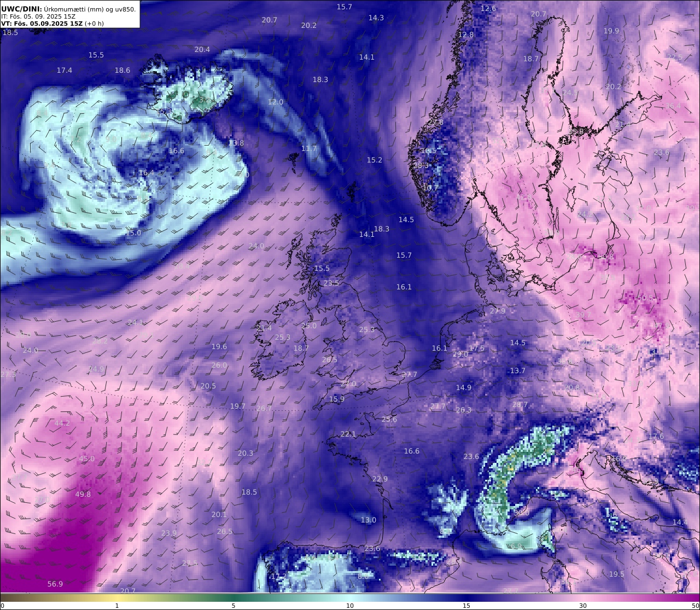
Task: Select the 16.4 value in the cyclone swirl
Action: pyautogui.click(x=147, y=172)
